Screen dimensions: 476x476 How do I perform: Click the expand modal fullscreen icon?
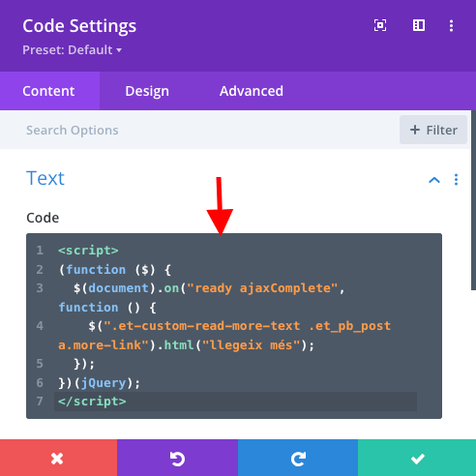(x=380, y=25)
